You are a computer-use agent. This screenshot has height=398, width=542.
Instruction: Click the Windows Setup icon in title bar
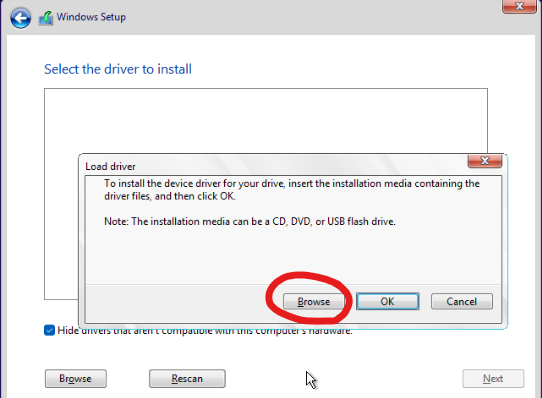click(x=46, y=18)
